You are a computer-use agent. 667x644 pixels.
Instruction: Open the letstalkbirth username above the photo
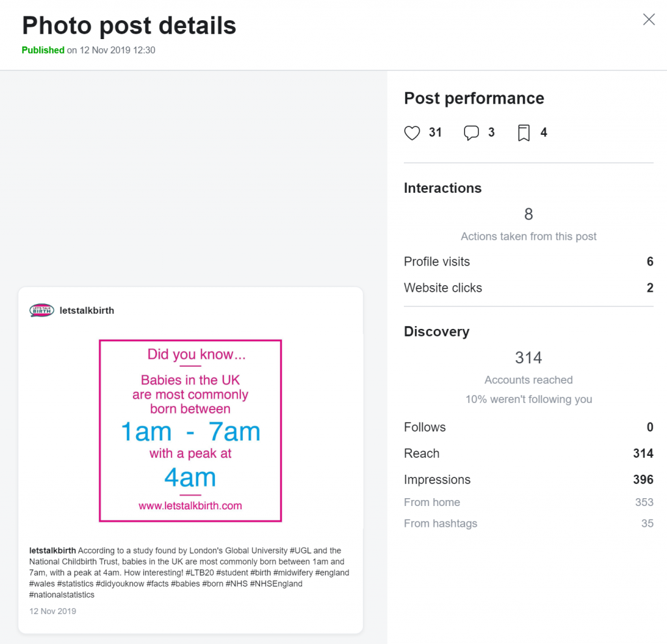click(87, 311)
